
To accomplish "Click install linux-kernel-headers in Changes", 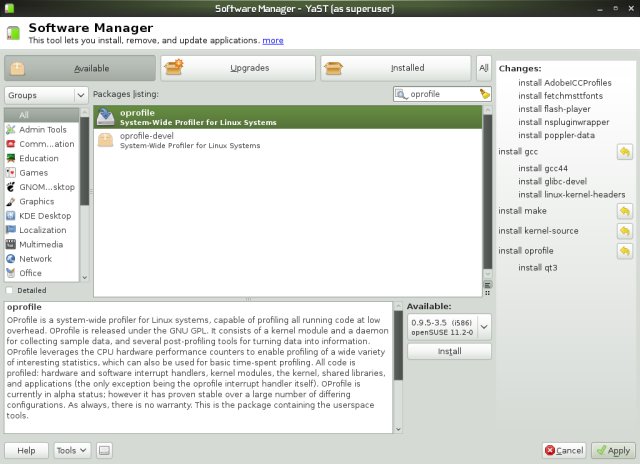I will click(x=572, y=194).
